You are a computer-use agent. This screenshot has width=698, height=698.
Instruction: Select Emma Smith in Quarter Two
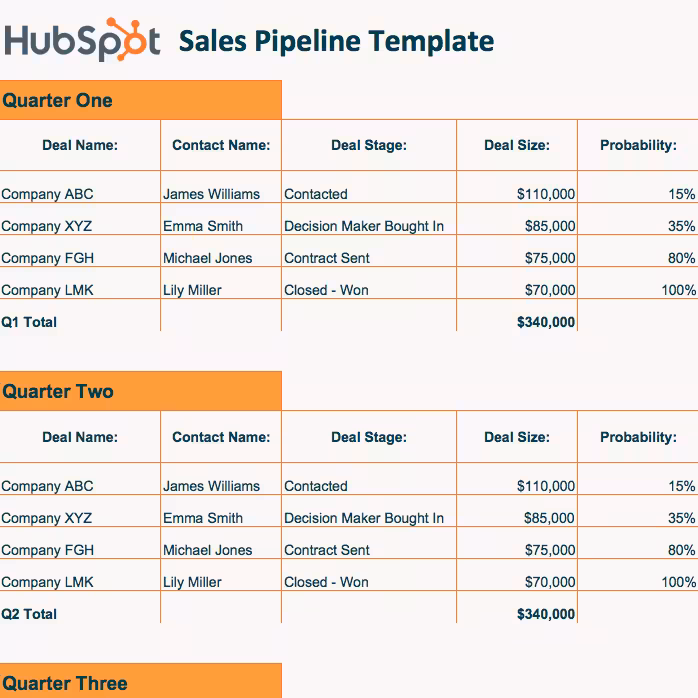204,518
